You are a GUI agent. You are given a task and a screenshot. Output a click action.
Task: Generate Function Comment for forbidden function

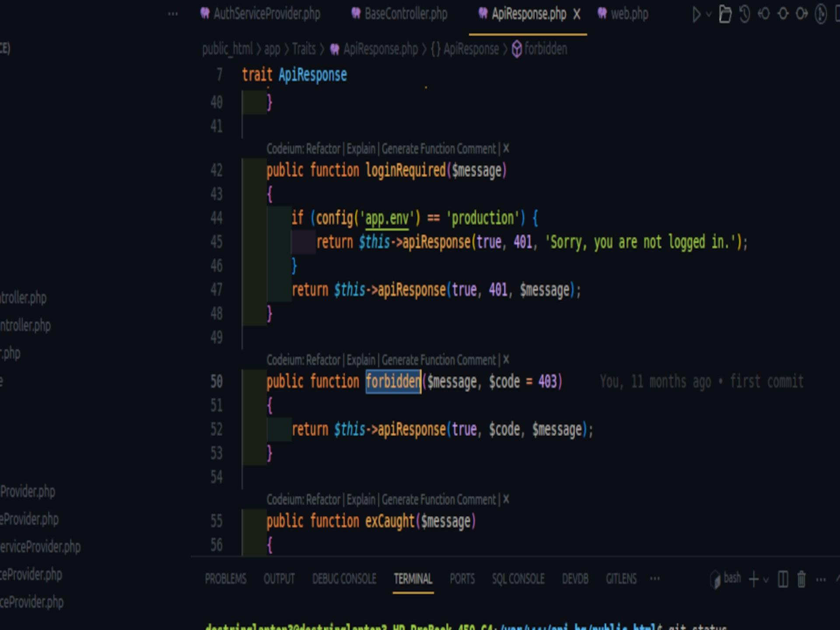tap(439, 360)
